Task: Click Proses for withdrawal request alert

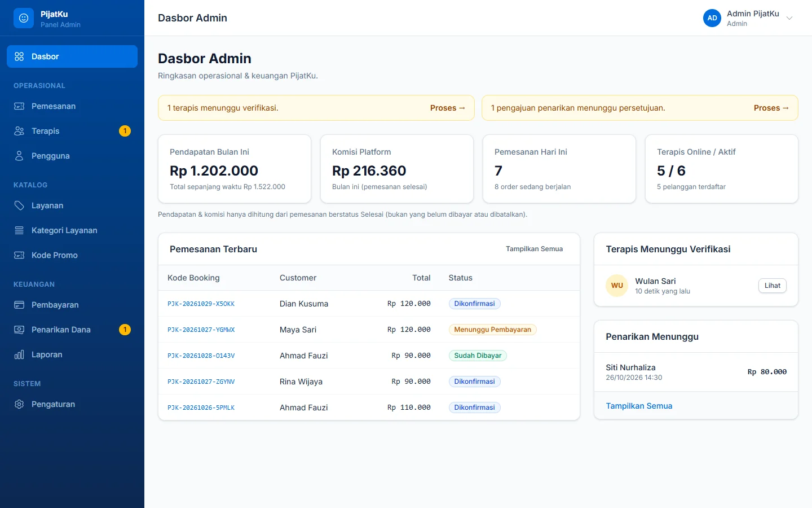Action: [771, 108]
